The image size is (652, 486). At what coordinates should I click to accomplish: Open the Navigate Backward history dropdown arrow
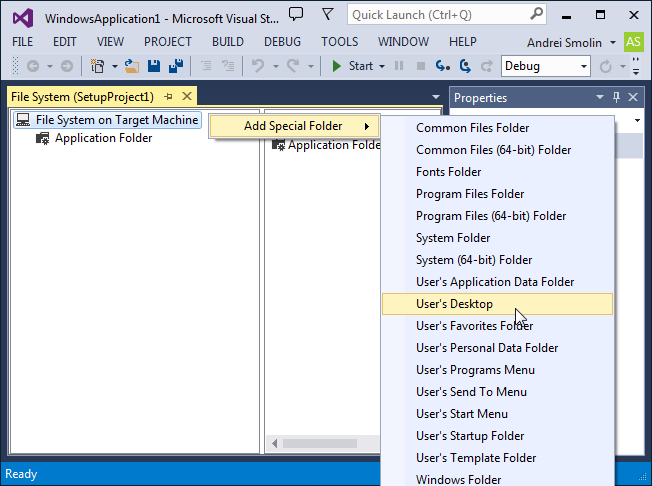tap(49, 67)
